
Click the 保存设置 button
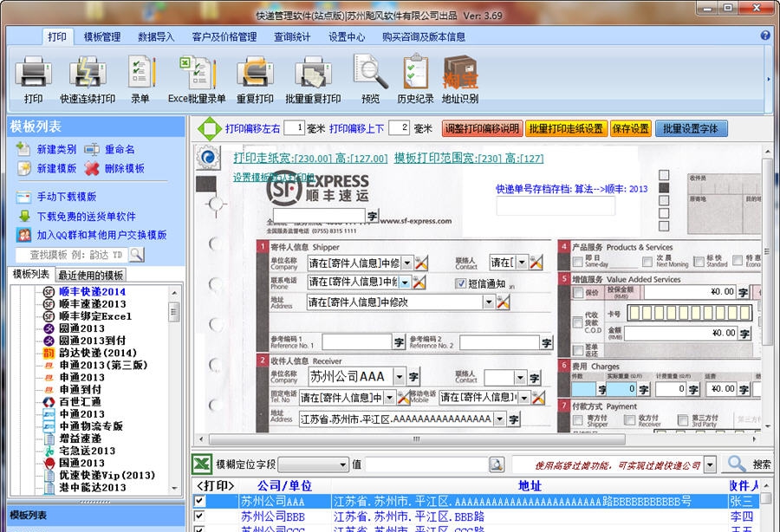(630, 129)
